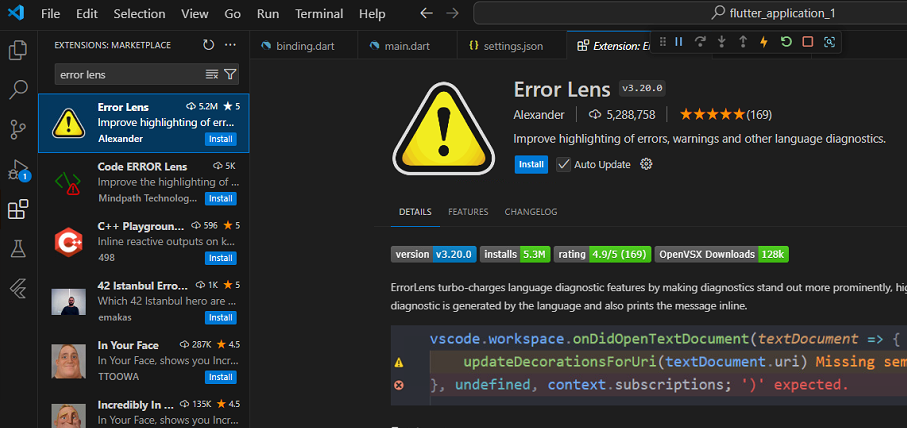
Task: Open the Selection menu
Action: (139, 13)
